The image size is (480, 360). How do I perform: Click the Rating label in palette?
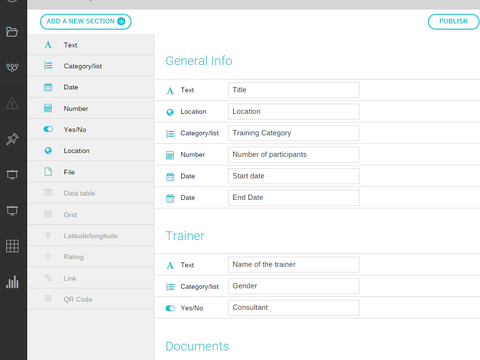point(74,257)
